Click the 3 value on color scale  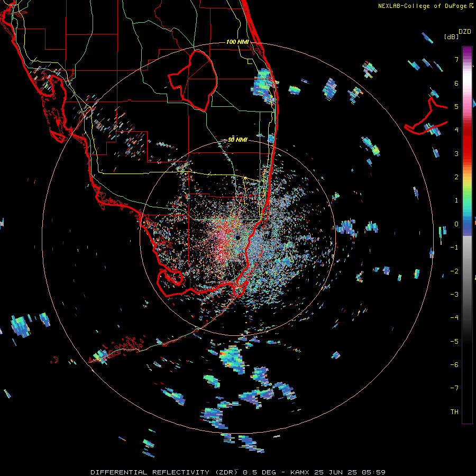coord(456,153)
